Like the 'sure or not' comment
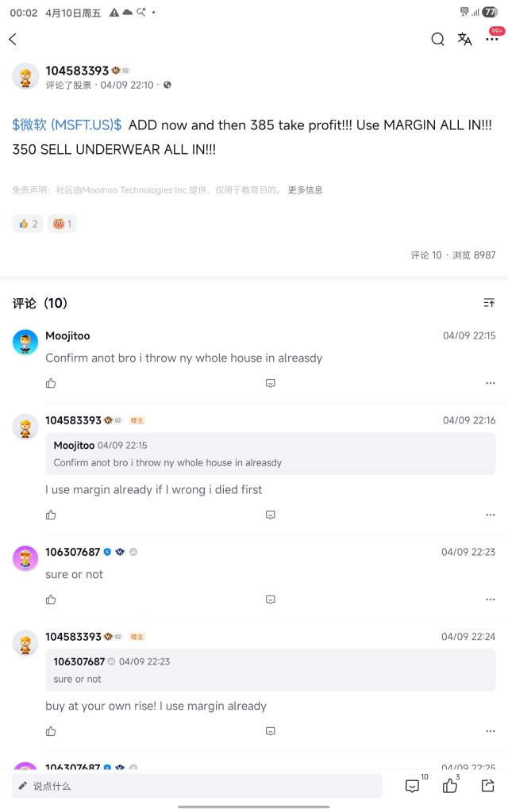The height and width of the screenshot is (812, 508). coord(51,599)
